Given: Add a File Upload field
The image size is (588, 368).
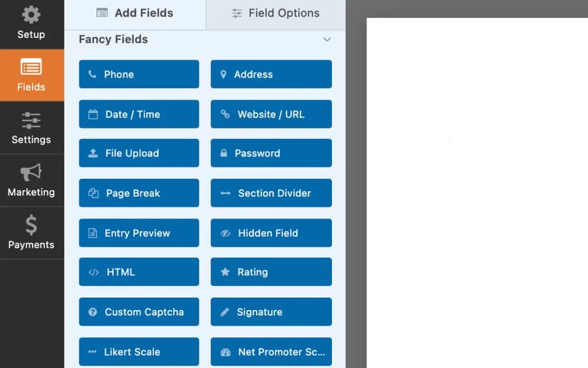Looking at the screenshot, I should (139, 153).
